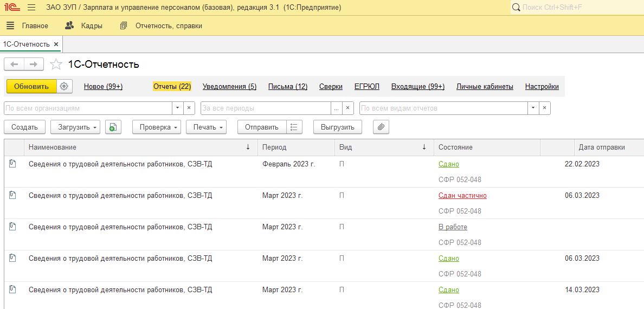Close the 1С-Отчетность tab

pos(56,44)
